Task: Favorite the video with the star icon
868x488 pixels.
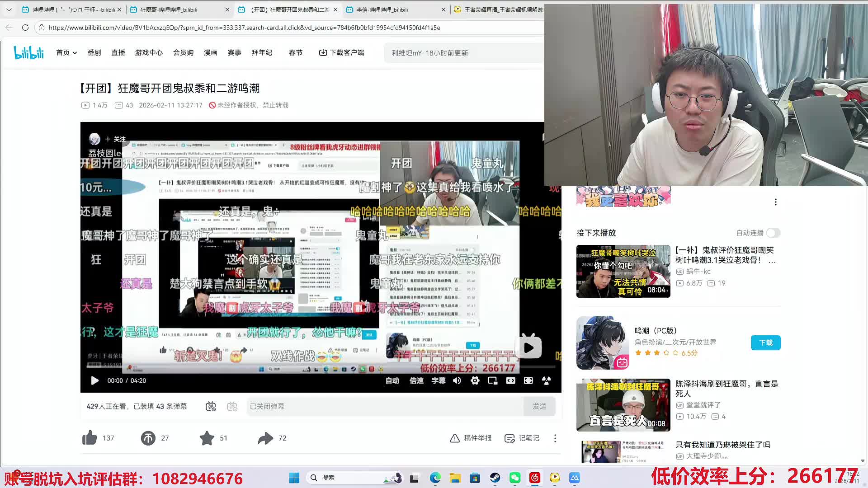Action: 207,438
